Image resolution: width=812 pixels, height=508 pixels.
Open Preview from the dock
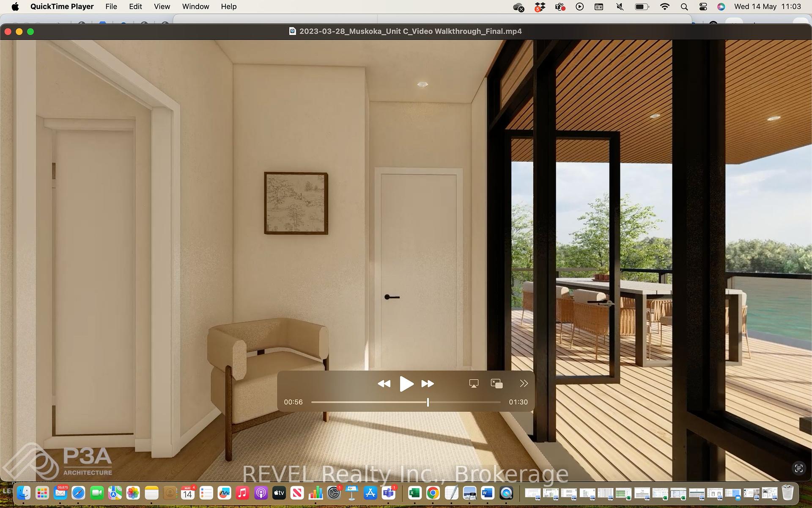(x=469, y=493)
